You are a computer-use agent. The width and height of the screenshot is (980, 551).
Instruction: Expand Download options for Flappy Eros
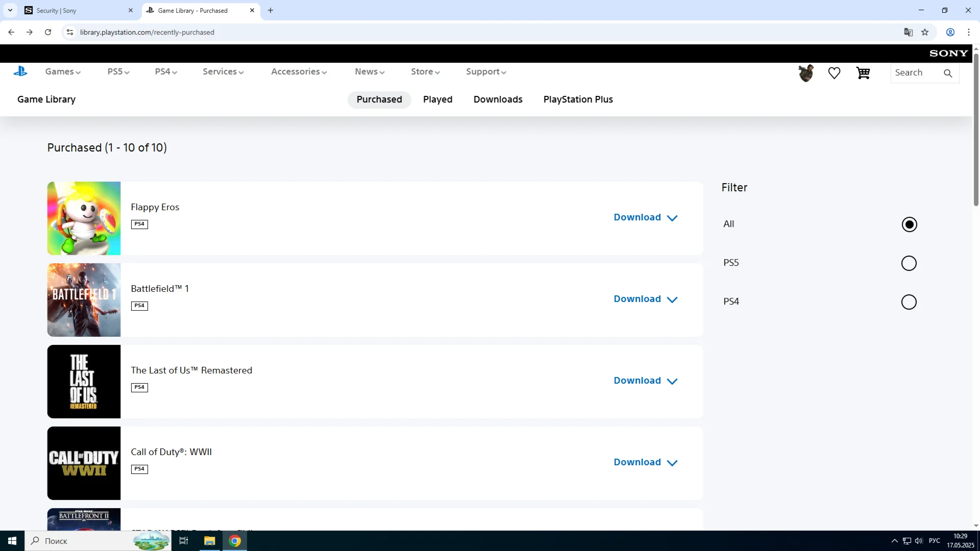point(645,217)
